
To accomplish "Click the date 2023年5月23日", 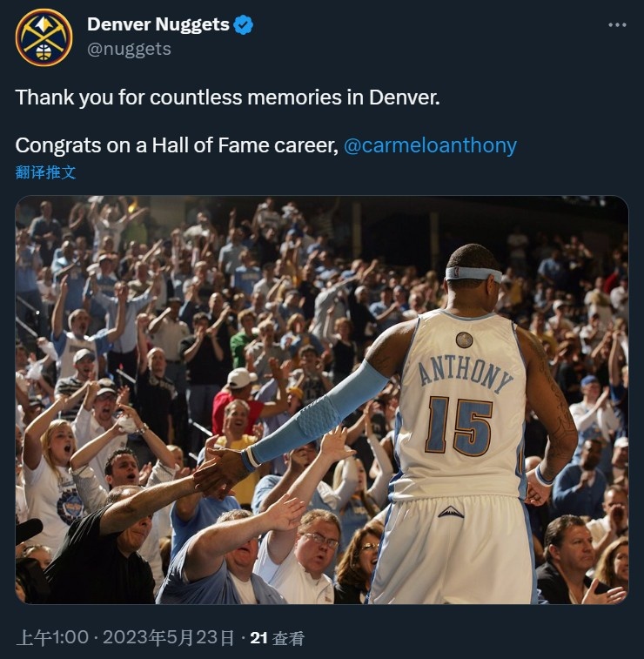I will 169,637.
